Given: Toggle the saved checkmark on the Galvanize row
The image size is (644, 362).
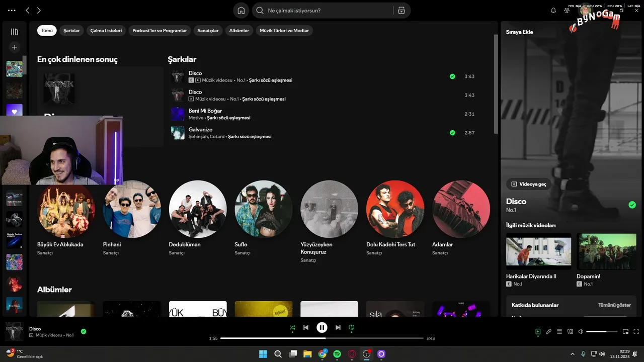Looking at the screenshot, I should pyautogui.click(x=452, y=133).
